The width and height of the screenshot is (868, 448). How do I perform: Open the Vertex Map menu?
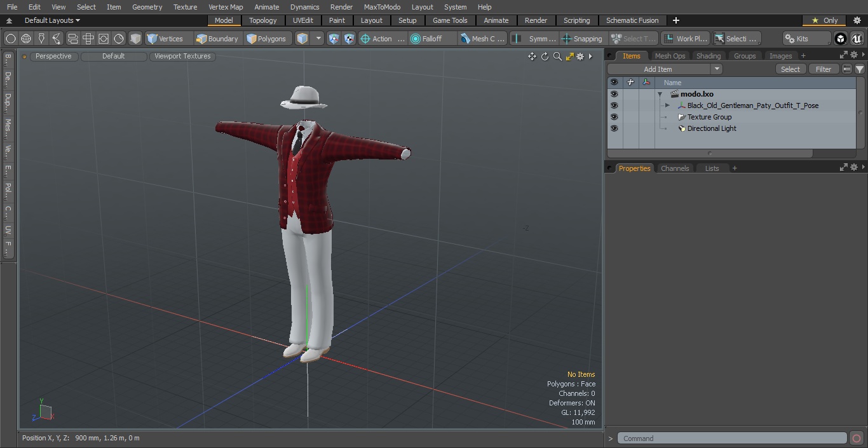[x=226, y=7]
